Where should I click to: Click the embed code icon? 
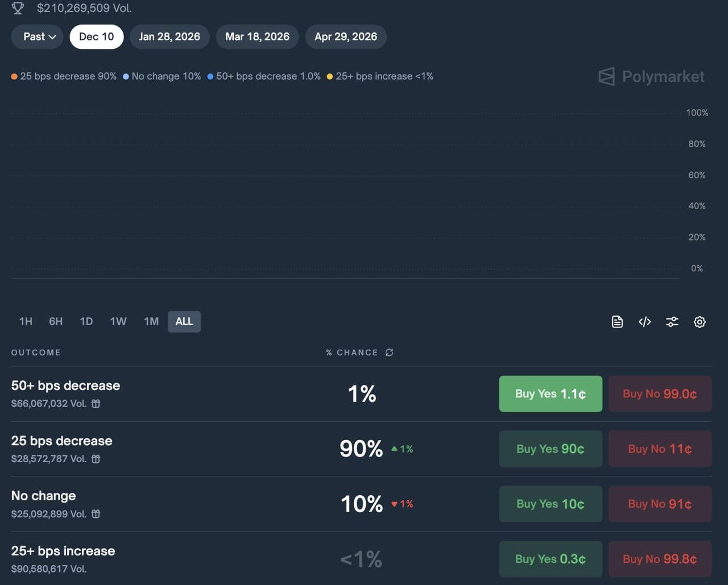(644, 322)
